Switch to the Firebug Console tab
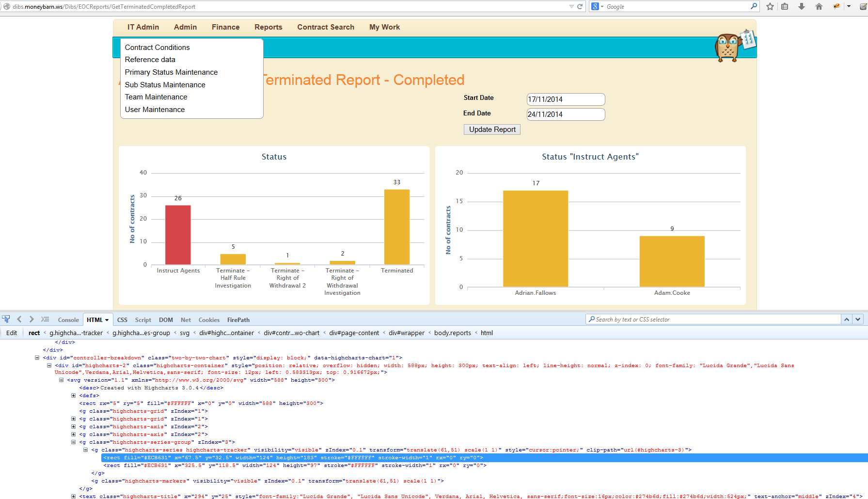The height and width of the screenshot is (499, 868). 68,320
